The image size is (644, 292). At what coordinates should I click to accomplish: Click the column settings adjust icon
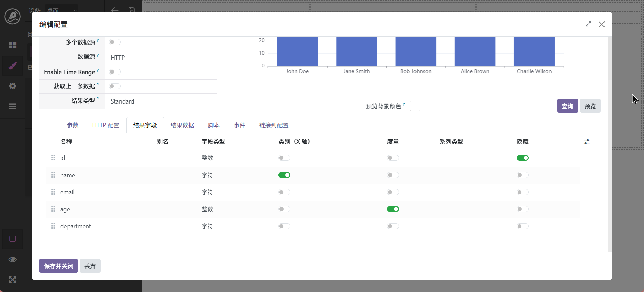[586, 142]
